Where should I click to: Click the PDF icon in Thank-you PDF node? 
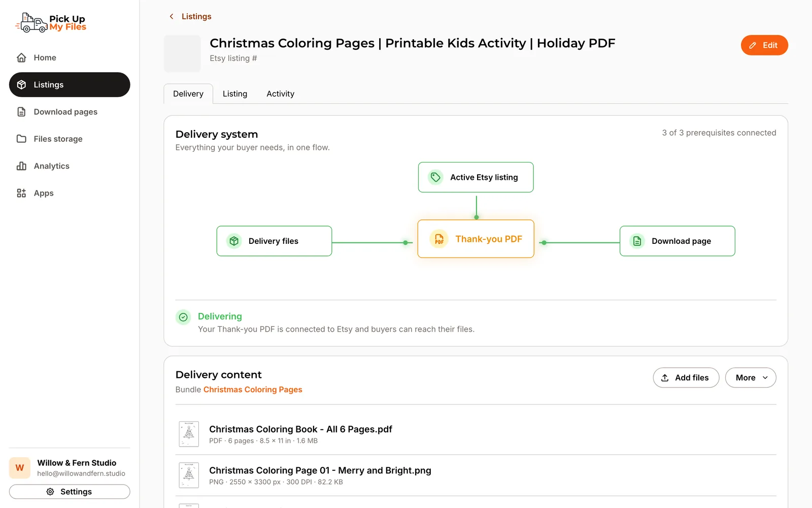pos(439,239)
